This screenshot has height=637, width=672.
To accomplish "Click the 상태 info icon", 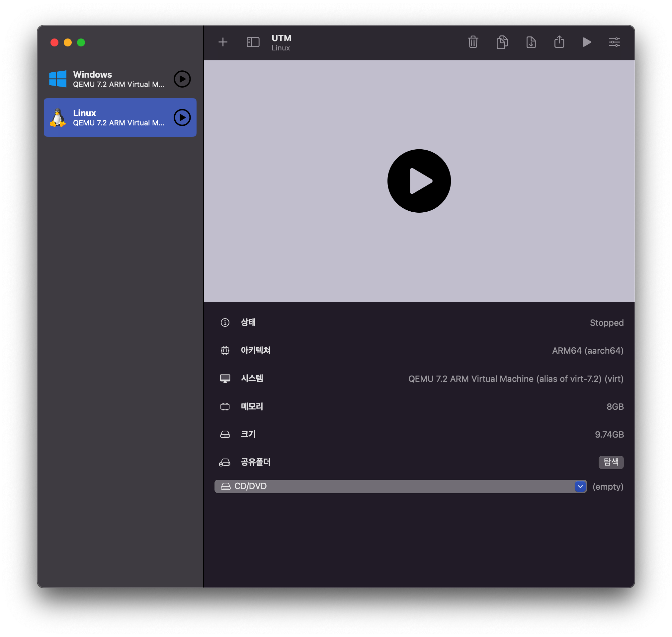I will point(225,322).
